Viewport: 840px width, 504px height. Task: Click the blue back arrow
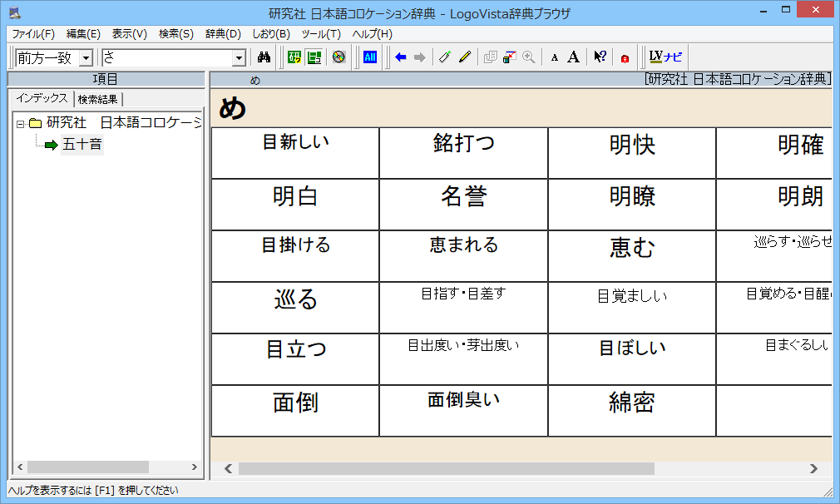pyautogui.click(x=401, y=57)
